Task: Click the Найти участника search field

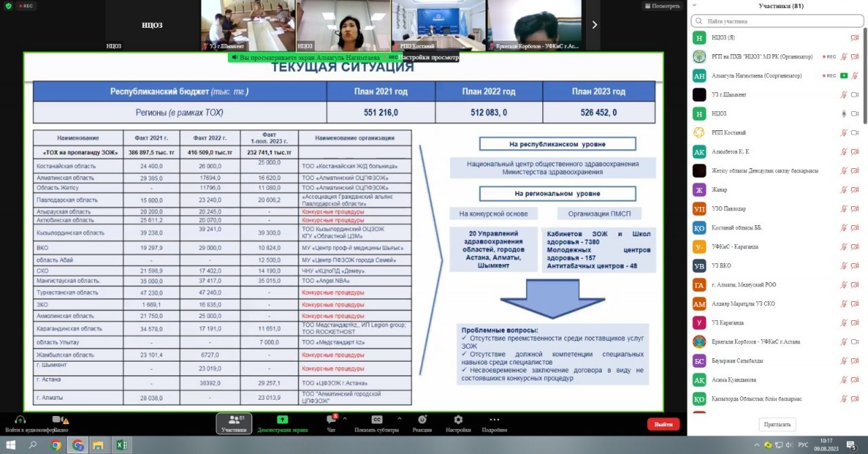Action: point(776,22)
